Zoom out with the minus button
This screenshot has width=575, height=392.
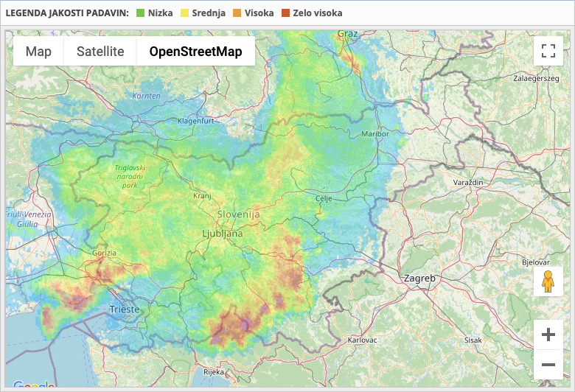tap(548, 365)
